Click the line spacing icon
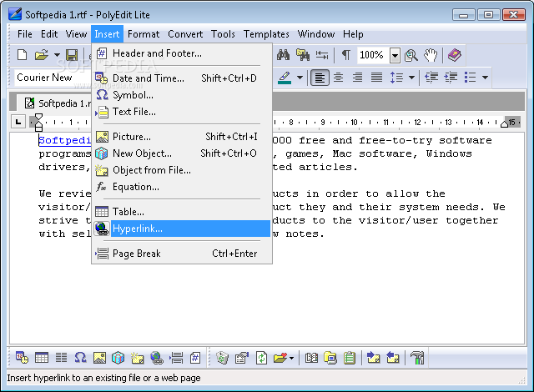Screen dimensions: 534x392 pyautogui.click(x=397, y=78)
